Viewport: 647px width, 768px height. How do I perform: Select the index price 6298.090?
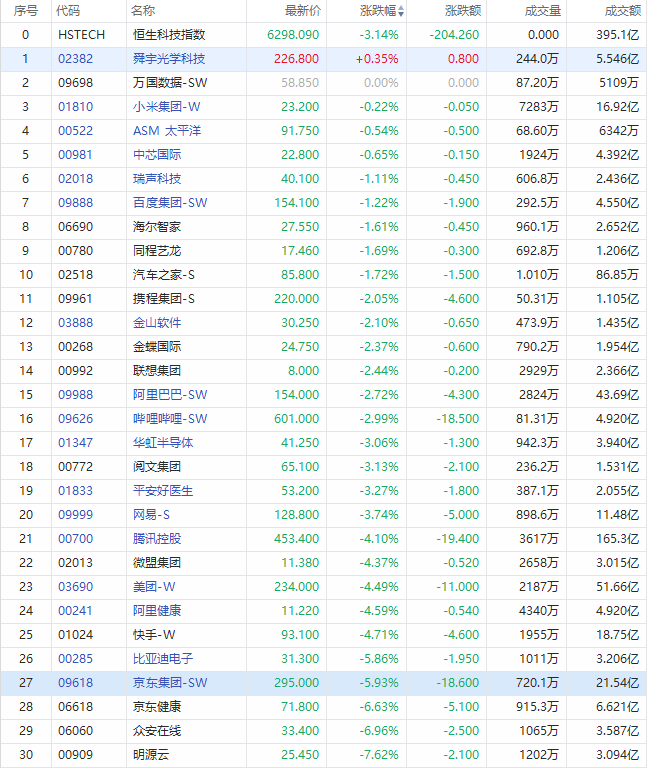click(x=293, y=35)
